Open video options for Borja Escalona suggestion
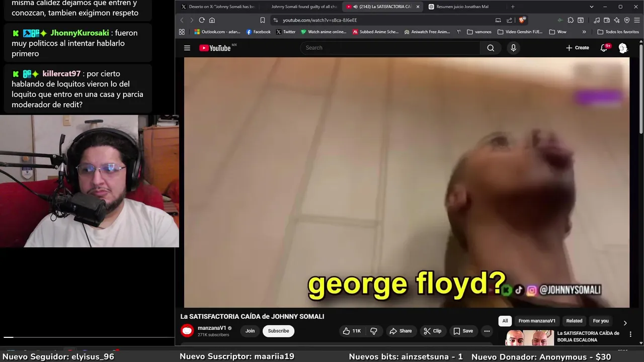The image size is (644, 362). (630, 334)
